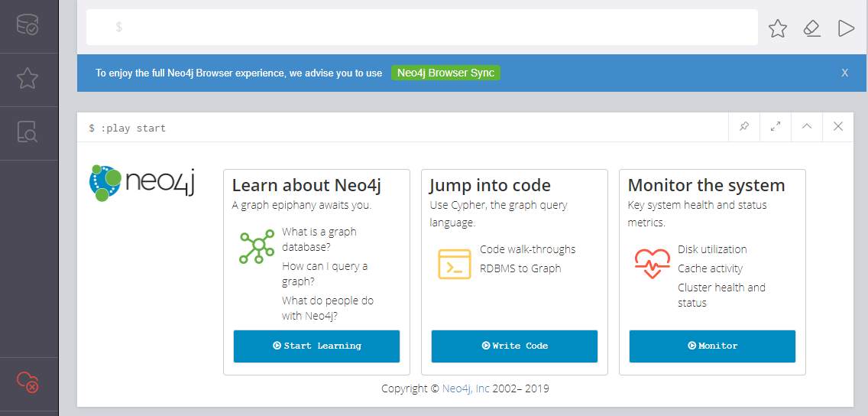Click 'What do people do with Neo4j?' text
This screenshot has height=416, width=868.
pos(328,308)
